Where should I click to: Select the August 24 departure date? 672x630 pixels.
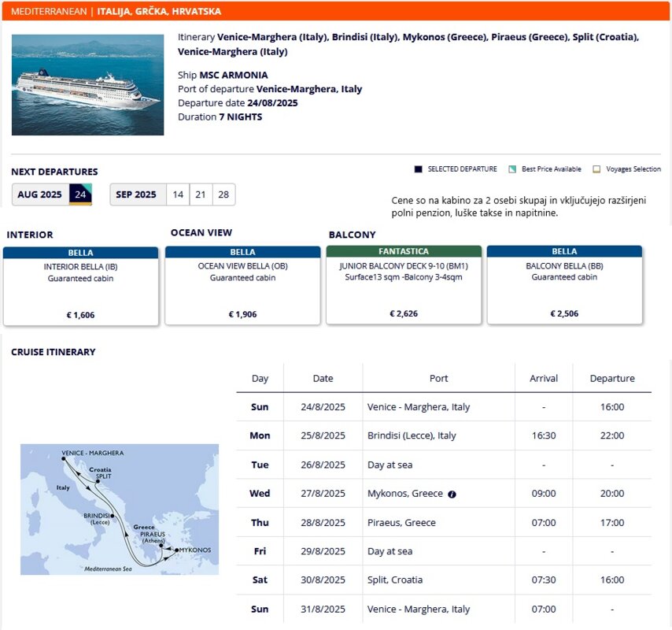(x=80, y=195)
